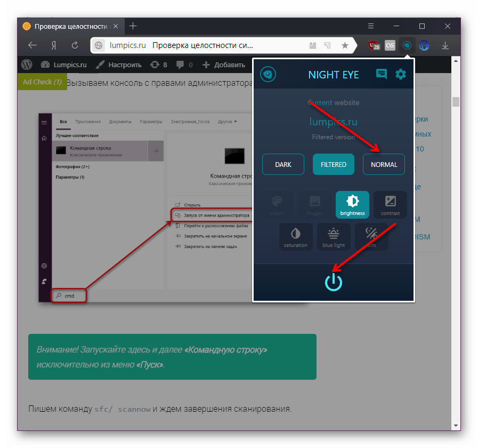Select the Проверка целостности browser tab
The height and width of the screenshot is (448, 478).
pyautogui.click(x=71, y=26)
